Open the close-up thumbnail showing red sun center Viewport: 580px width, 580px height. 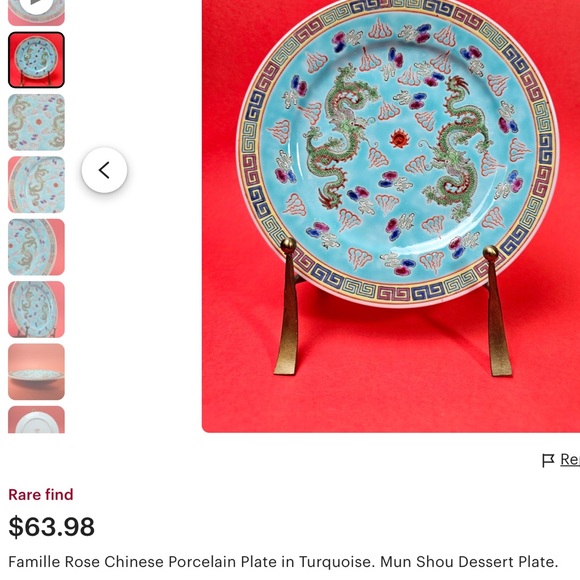(36, 122)
